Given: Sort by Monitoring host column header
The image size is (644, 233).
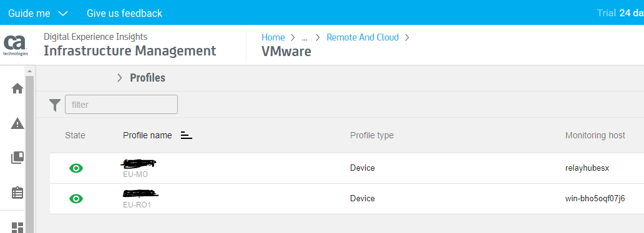Looking at the screenshot, I should click(x=595, y=135).
